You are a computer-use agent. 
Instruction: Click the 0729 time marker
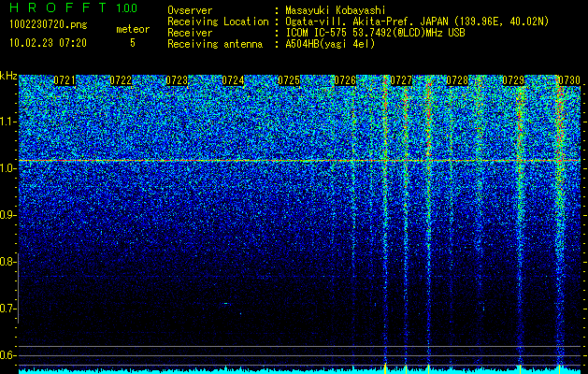(513, 80)
